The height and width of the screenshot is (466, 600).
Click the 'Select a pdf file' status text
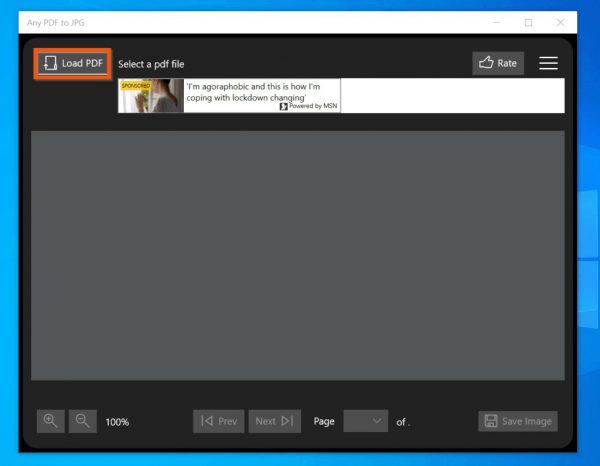[x=151, y=64]
